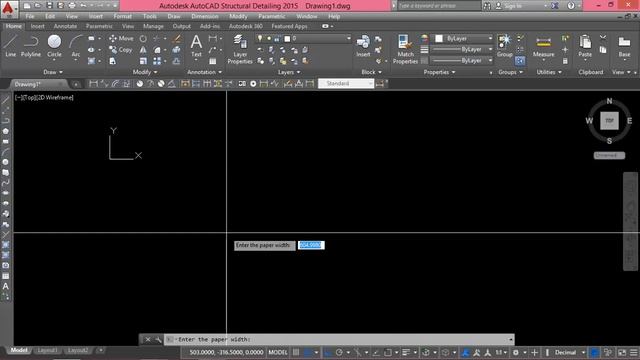Click the Copy tool
Image resolution: width=640 pixels, height=360 pixels.
(120, 49)
